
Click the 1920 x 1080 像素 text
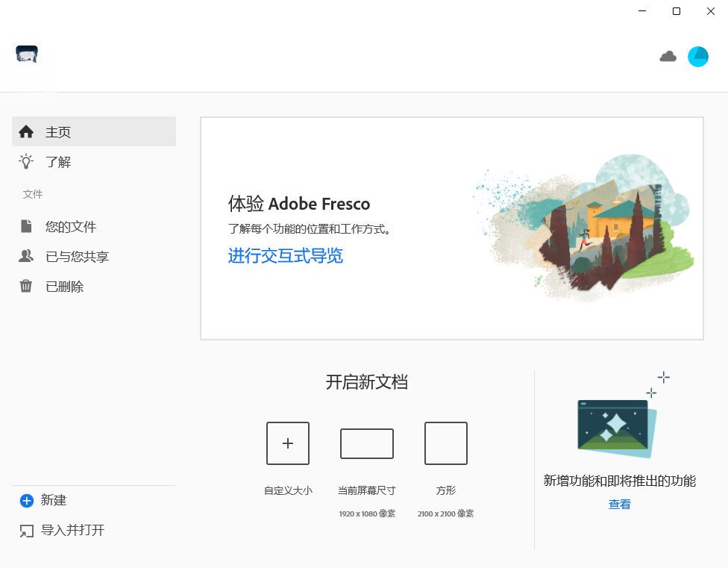[x=367, y=514]
